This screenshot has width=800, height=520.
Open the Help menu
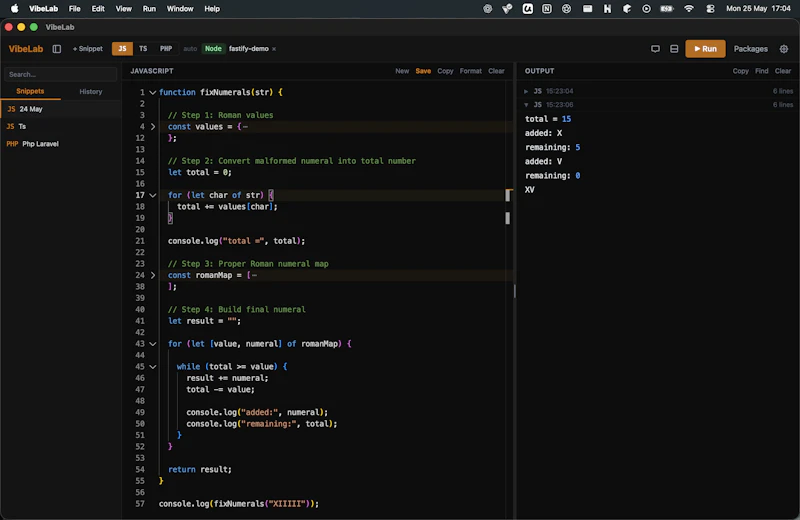212,9
